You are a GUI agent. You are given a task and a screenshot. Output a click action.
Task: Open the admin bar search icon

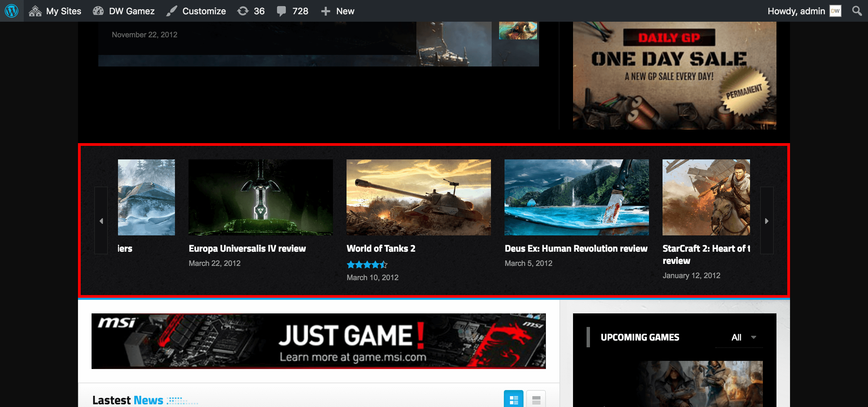pos(857,11)
